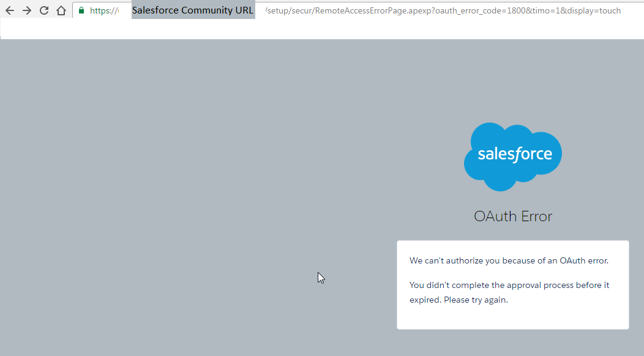The image size is (644, 356).
Task: View site security via the green padlock
Action: [81, 10]
